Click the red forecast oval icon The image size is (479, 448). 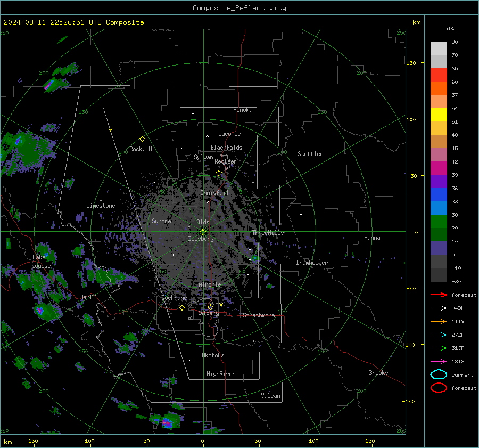click(x=439, y=388)
